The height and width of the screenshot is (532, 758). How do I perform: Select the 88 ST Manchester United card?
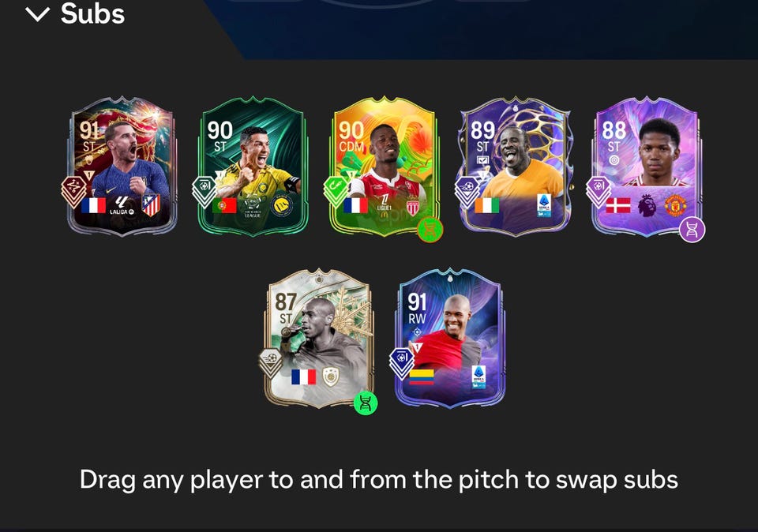(647, 167)
